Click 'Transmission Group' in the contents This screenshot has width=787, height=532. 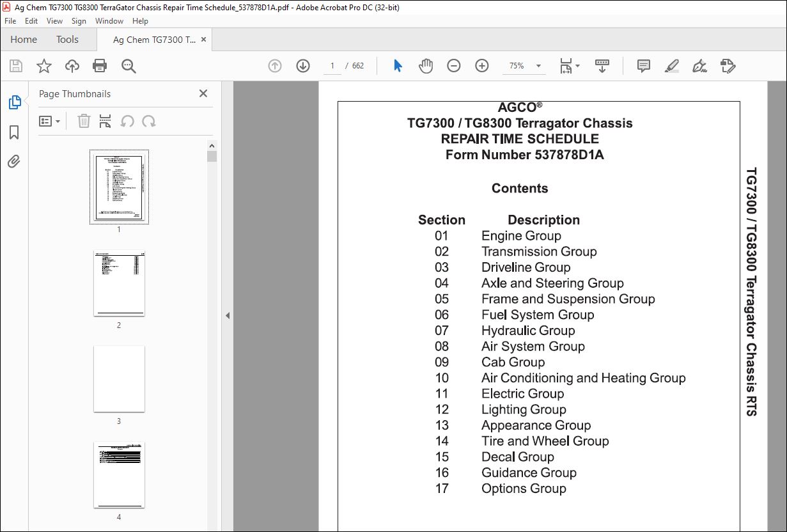click(539, 252)
